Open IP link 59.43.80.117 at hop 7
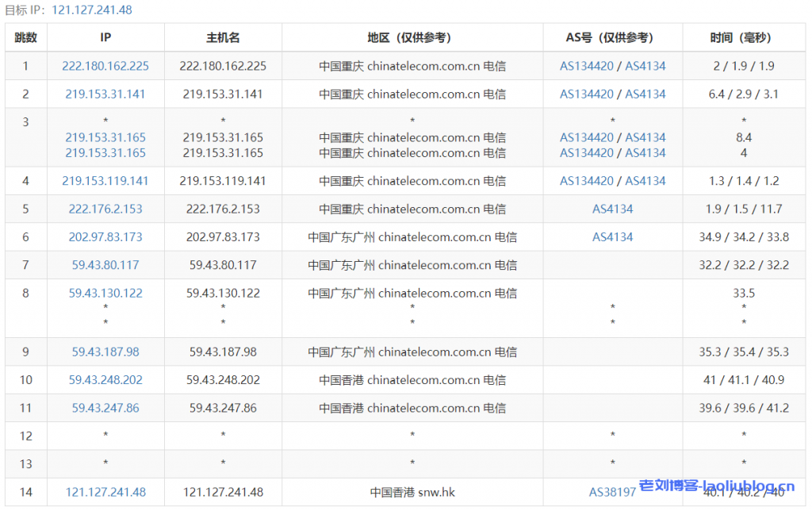 [x=105, y=264]
